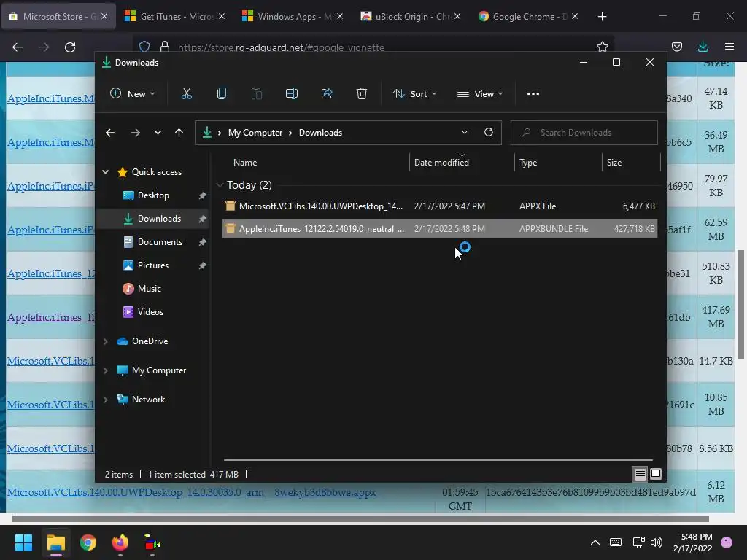Screen dimensions: 747x560
Task: Open recent locations chevron dropdown
Action: pyautogui.click(x=158, y=133)
